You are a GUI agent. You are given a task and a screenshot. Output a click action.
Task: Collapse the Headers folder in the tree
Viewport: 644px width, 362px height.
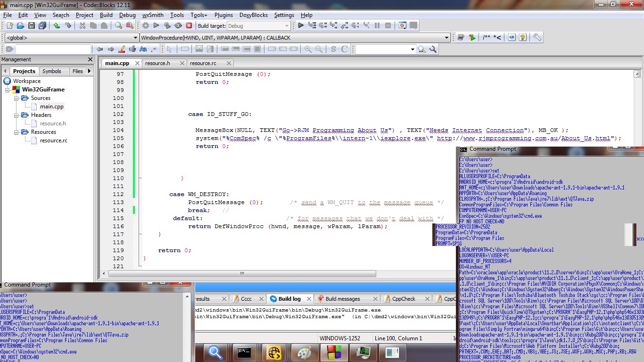(16, 115)
